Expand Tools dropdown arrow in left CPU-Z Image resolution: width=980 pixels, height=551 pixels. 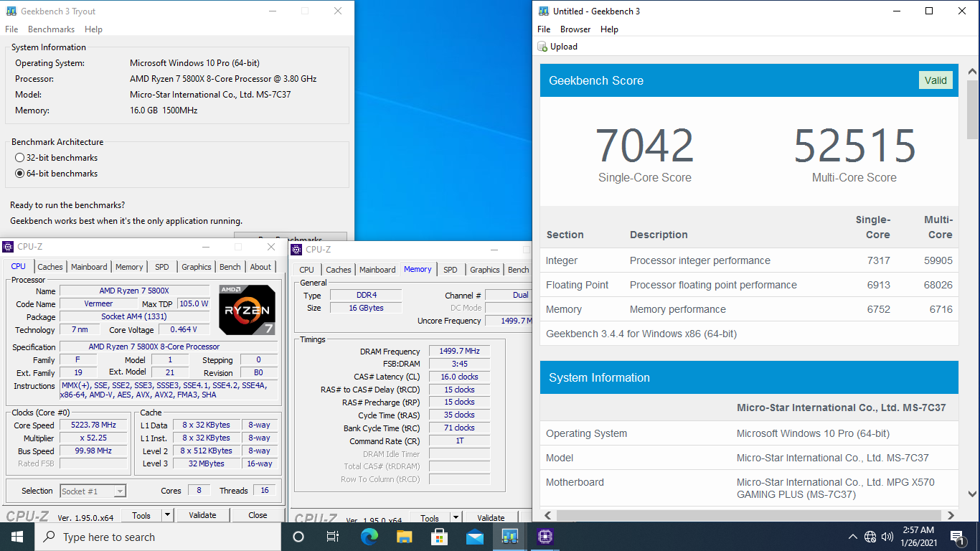point(167,515)
